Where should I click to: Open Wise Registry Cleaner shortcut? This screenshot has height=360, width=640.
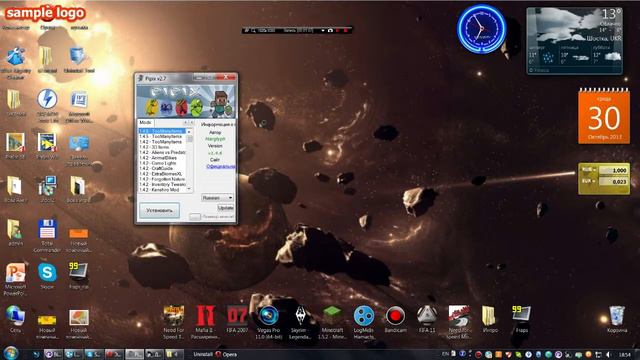(16, 63)
